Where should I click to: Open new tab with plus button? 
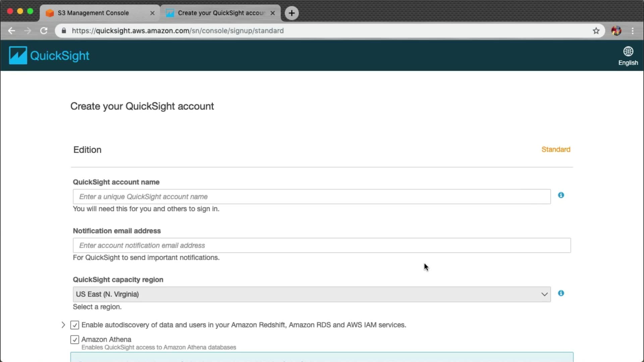pyautogui.click(x=291, y=13)
